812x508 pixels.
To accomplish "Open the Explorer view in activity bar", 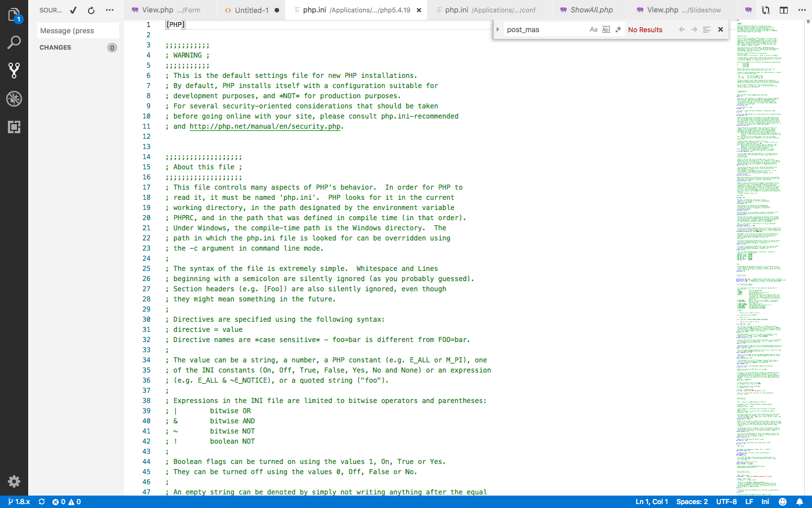I will point(14,14).
